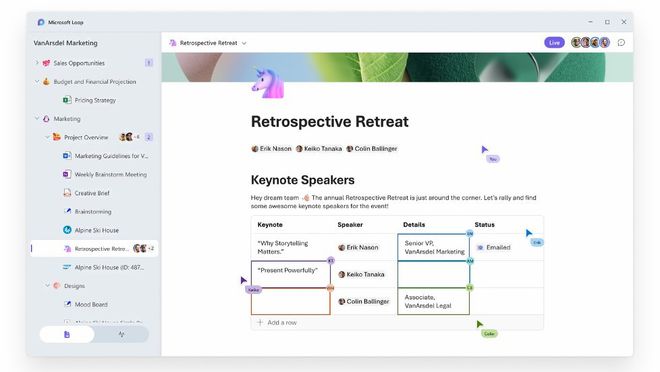This screenshot has height=372, width=660.
Task: Collapse the Marketing section
Action: [x=37, y=119]
